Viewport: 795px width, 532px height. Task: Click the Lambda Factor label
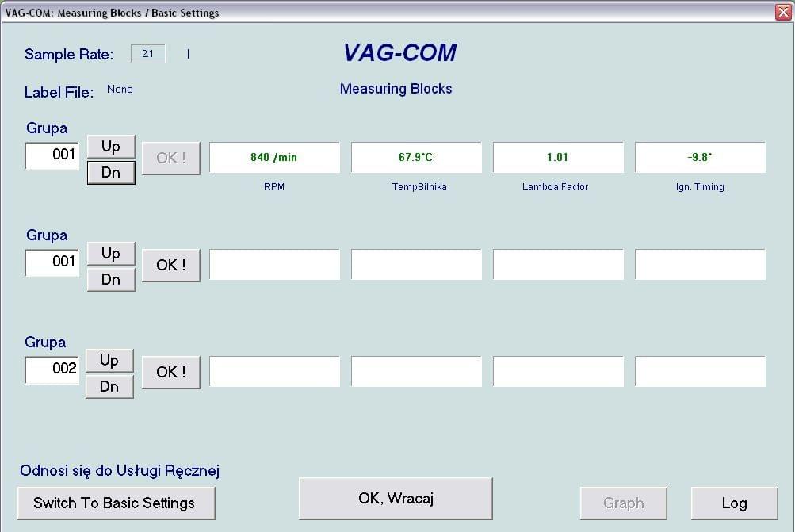(555, 186)
